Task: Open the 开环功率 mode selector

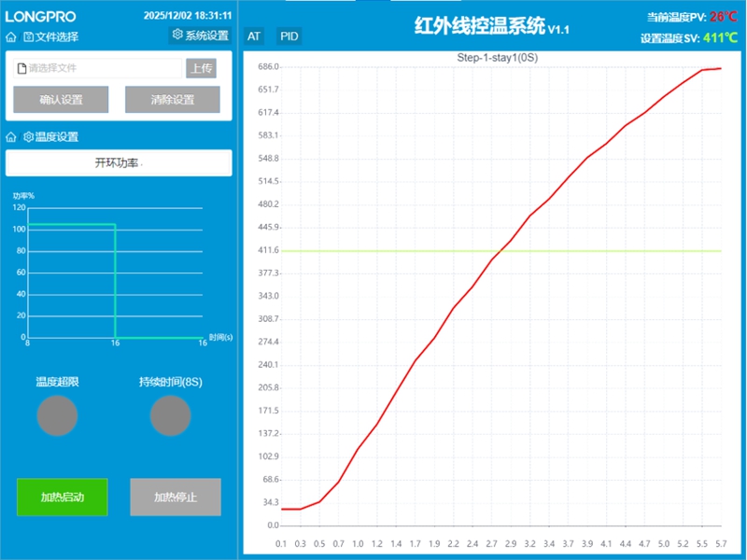Action: (119, 162)
